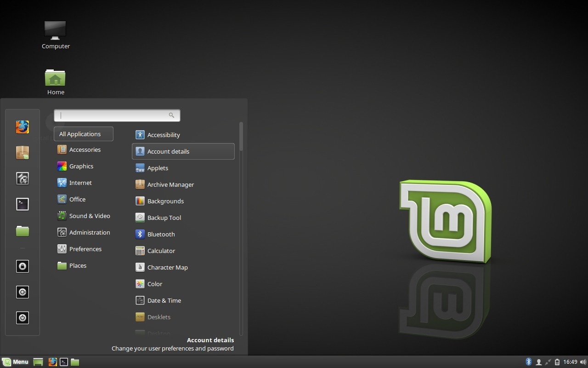Select the Computer desktop icon
This screenshot has width=588, height=368.
56,35
